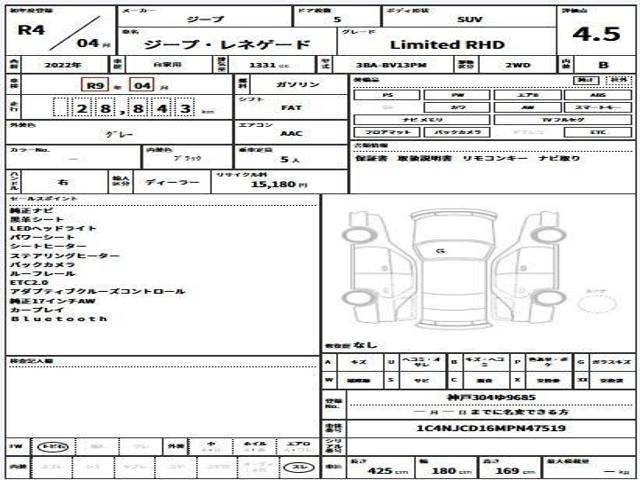This screenshot has width=640, height=480.
Task: Click the red-boxed R9 inspection year
Action: [95, 85]
